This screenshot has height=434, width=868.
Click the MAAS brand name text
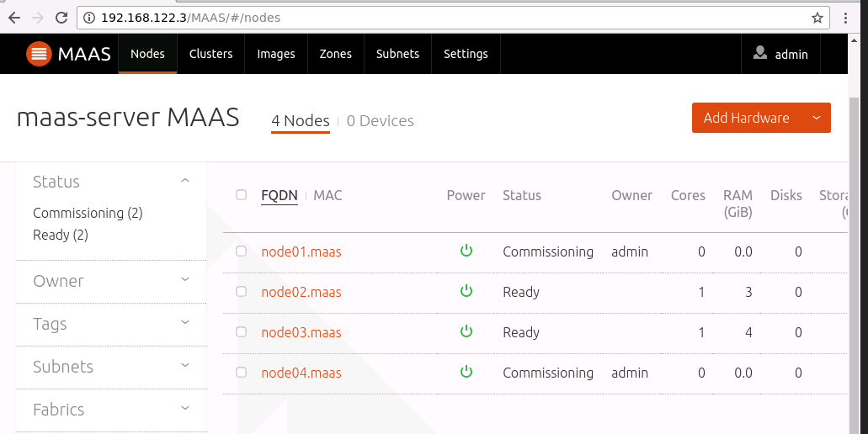pos(84,54)
